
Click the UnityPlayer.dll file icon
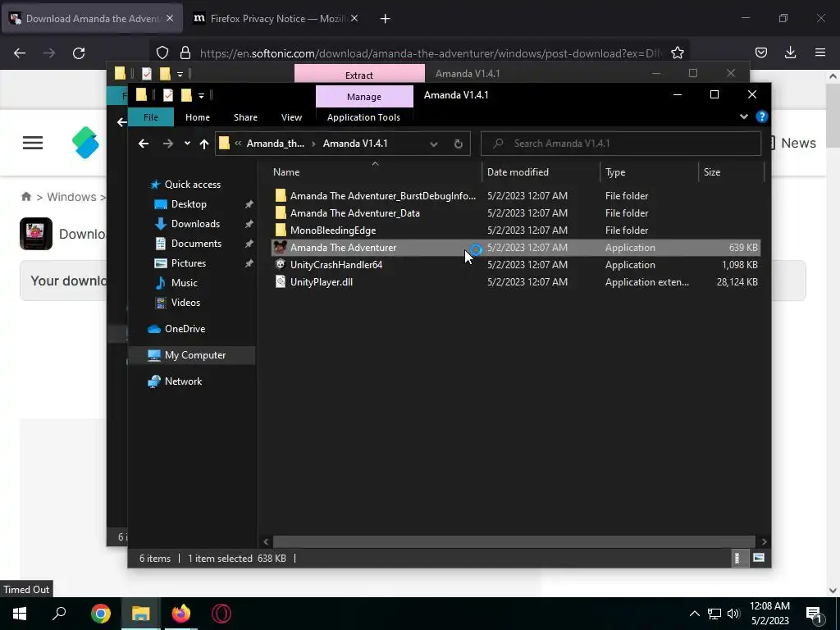[x=281, y=282]
